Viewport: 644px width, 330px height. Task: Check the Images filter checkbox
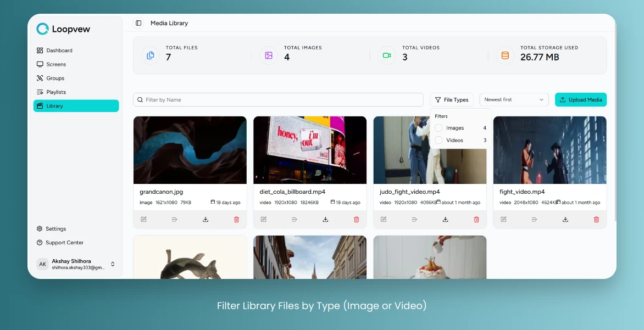pos(438,128)
